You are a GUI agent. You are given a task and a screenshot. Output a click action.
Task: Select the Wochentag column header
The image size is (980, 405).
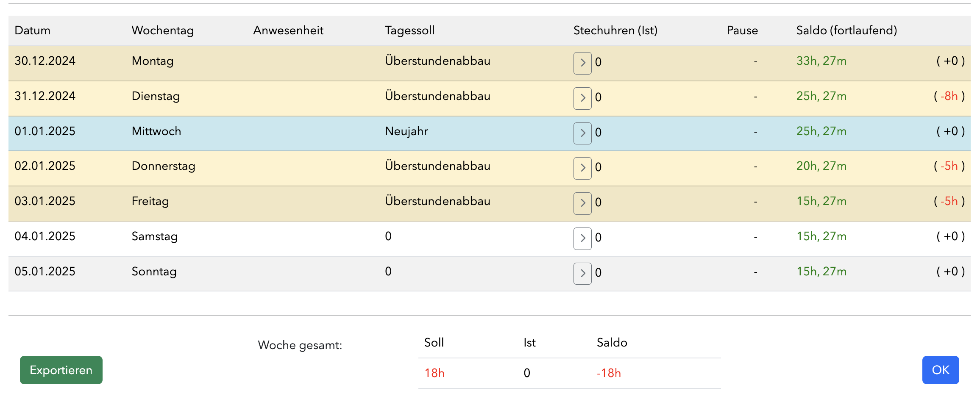(163, 31)
